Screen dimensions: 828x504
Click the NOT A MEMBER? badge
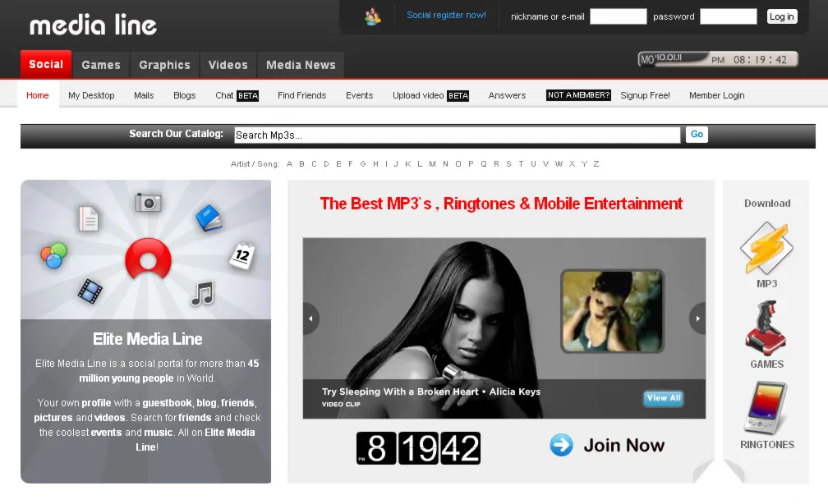tap(578, 95)
